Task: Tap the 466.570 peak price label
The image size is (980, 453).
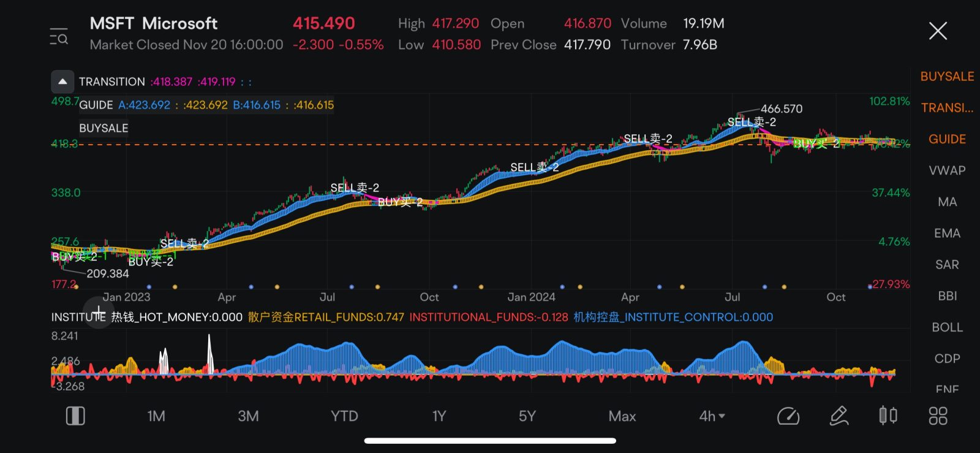Action: (782, 108)
